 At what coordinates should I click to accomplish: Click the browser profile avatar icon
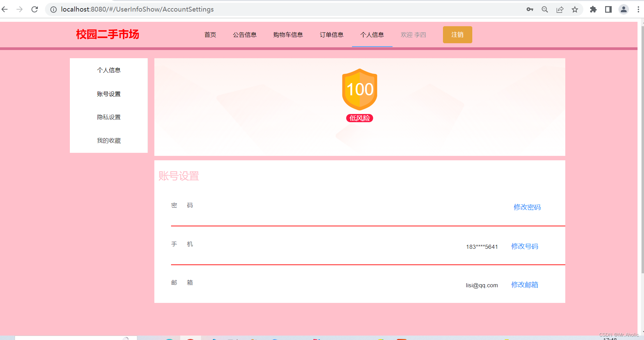click(624, 9)
